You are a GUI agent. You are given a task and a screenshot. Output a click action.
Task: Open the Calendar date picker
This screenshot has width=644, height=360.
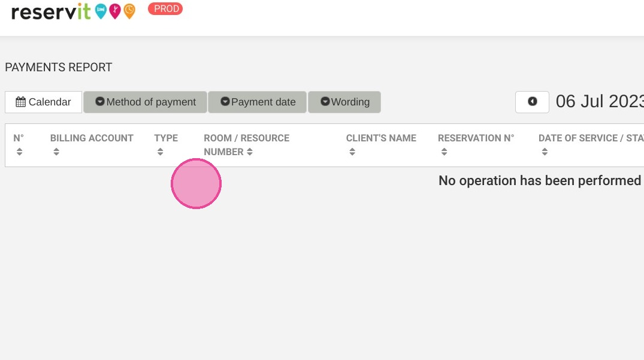coord(44,102)
